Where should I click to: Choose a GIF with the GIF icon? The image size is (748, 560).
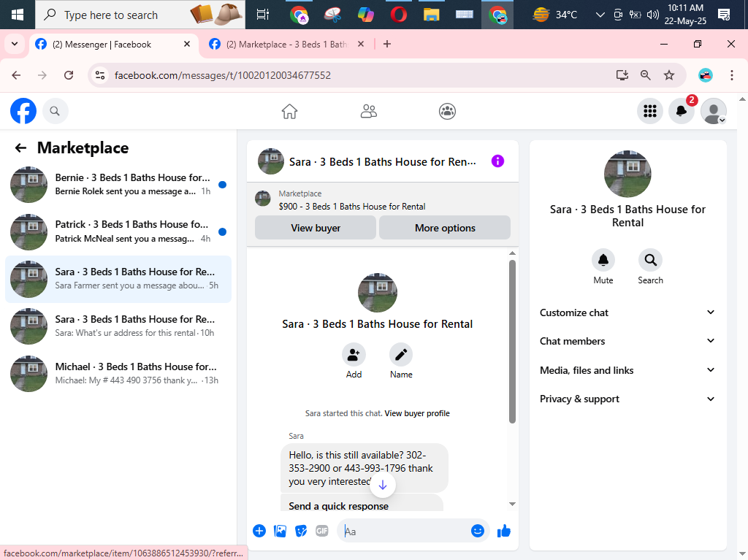click(x=322, y=531)
